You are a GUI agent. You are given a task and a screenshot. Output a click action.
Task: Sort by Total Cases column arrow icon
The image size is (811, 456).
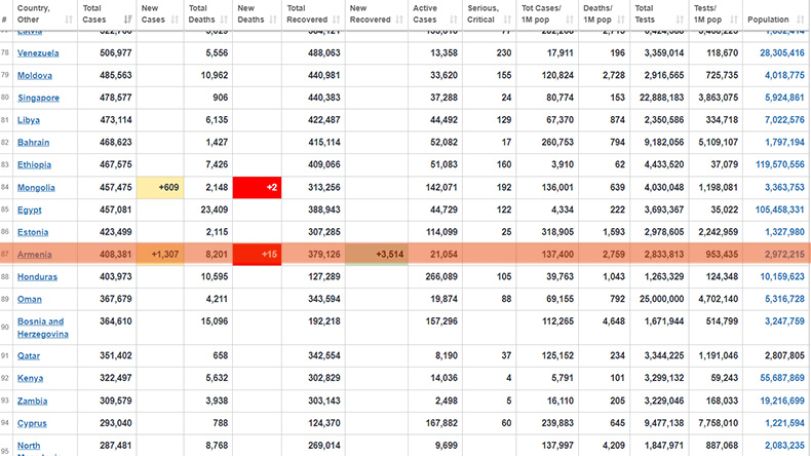tap(128, 20)
